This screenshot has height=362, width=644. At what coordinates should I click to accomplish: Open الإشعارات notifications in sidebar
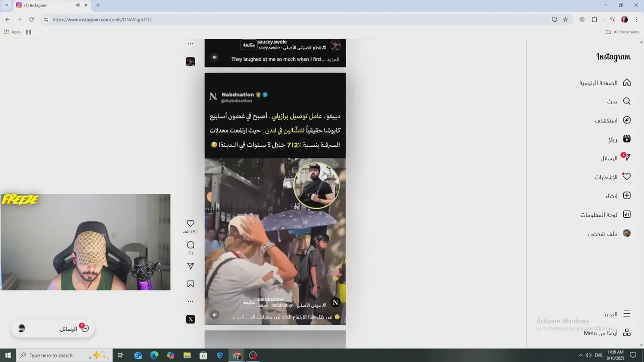(x=612, y=177)
